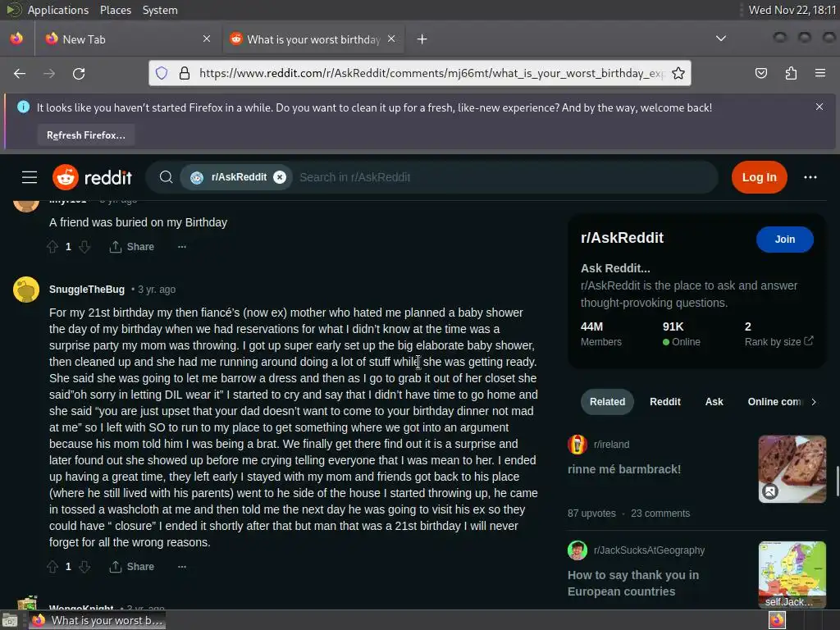Expand the list-all-tabs dropdown arrow
Viewport: 840px width, 630px height.
pyautogui.click(x=721, y=39)
